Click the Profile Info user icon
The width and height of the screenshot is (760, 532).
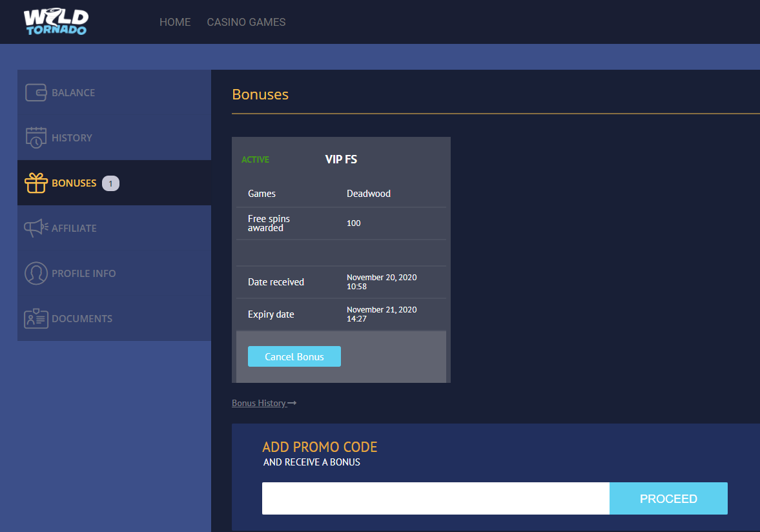[x=36, y=273]
